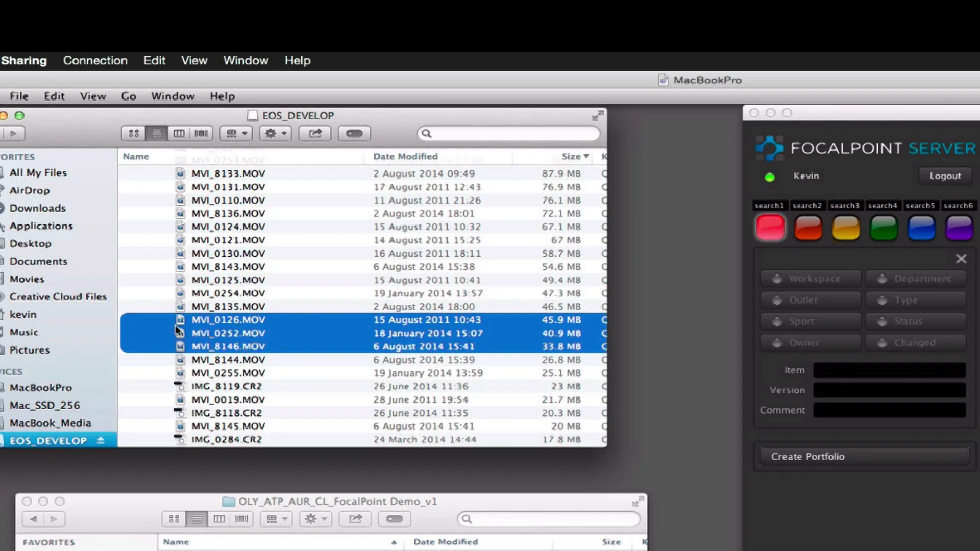
Task: Click Kevin's green online status indicator
Action: (x=770, y=177)
